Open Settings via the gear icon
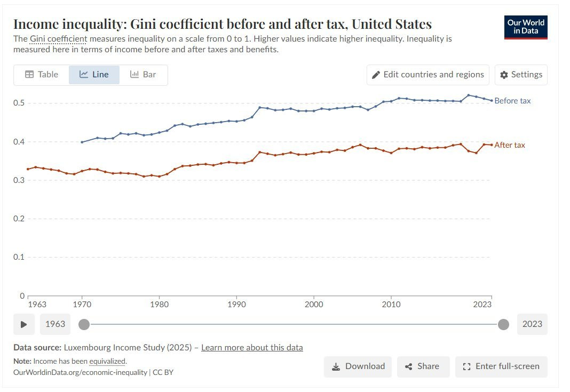This screenshot has height=392, width=570. pos(504,75)
